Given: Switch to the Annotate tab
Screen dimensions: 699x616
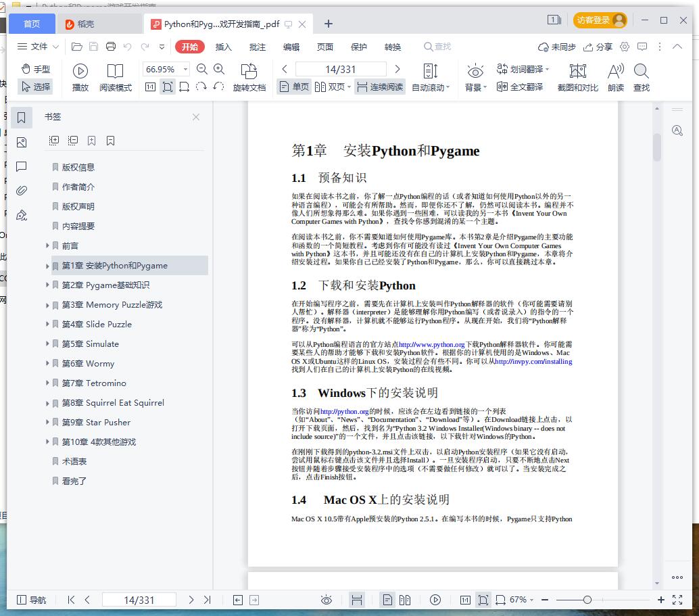Looking at the screenshot, I should click(257, 47).
